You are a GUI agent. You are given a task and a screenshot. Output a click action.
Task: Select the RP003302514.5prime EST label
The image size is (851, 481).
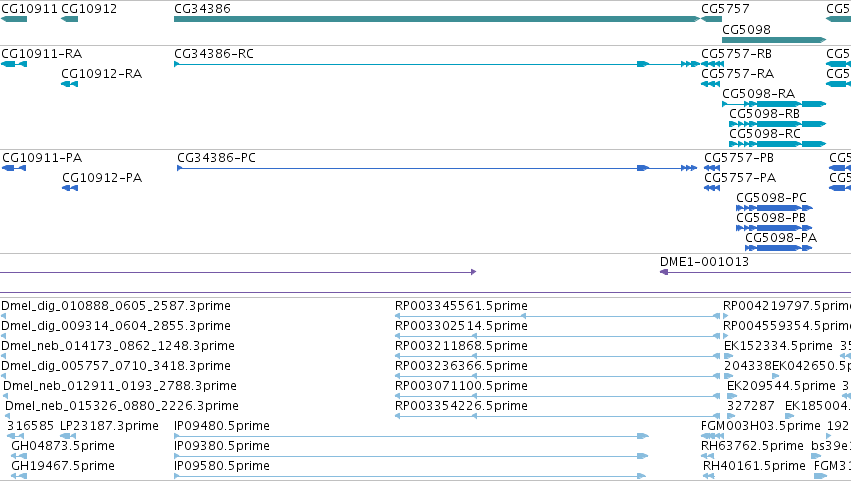click(x=461, y=326)
